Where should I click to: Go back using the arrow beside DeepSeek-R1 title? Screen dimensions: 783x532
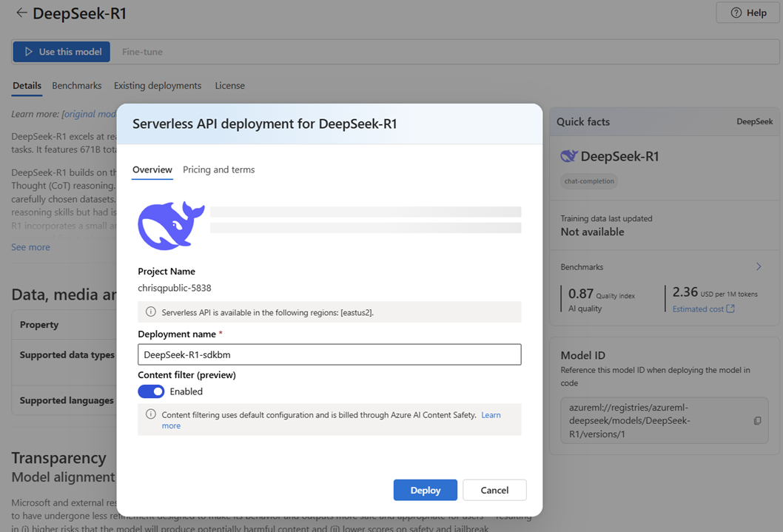coord(21,13)
